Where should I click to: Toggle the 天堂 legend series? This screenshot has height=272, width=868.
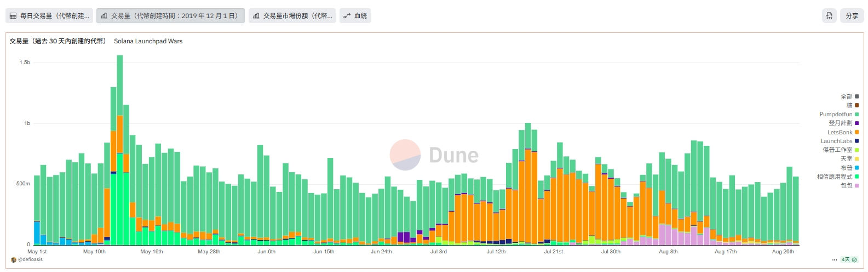pos(849,158)
